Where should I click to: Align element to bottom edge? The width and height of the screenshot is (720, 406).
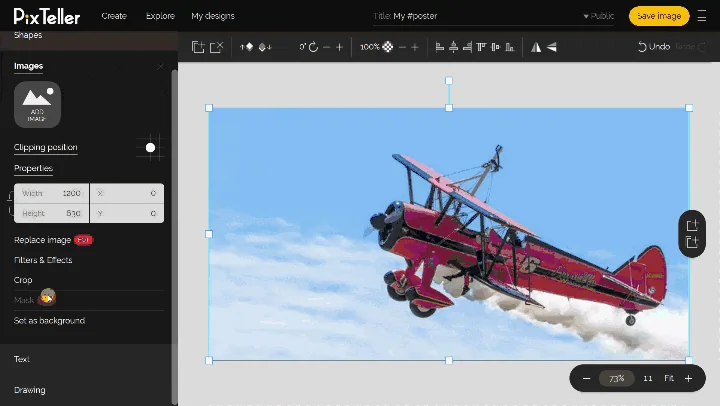click(510, 47)
